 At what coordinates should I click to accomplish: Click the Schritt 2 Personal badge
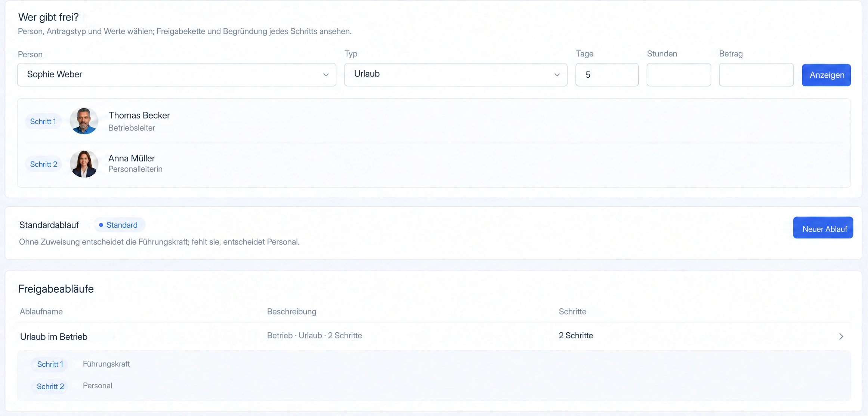click(50, 386)
